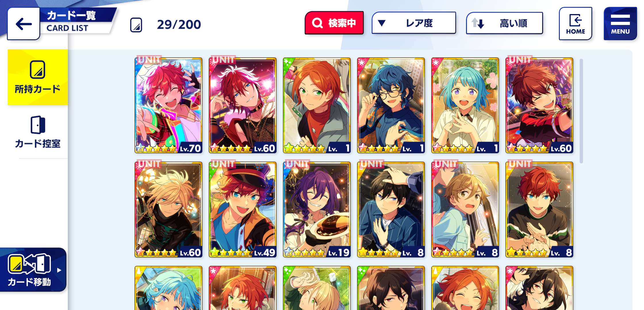
Task: Toggle the 高い順 sort order
Action: tap(505, 23)
